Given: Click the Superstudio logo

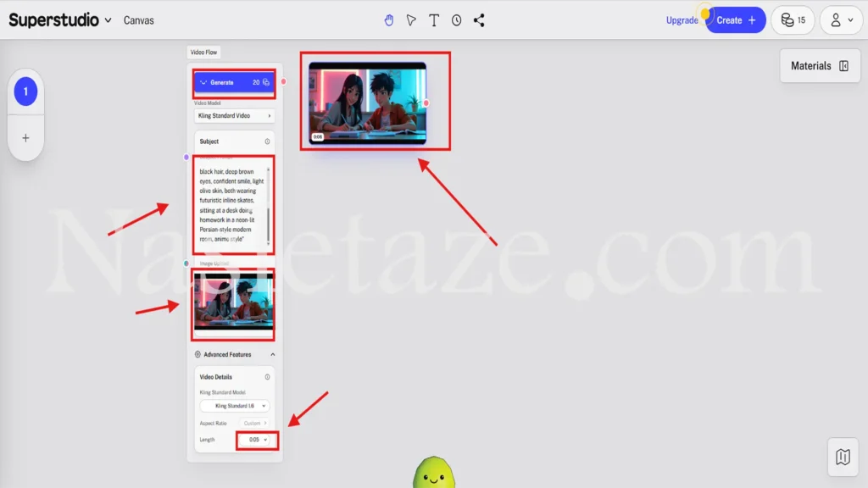Looking at the screenshot, I should click(x=53, y=20).
